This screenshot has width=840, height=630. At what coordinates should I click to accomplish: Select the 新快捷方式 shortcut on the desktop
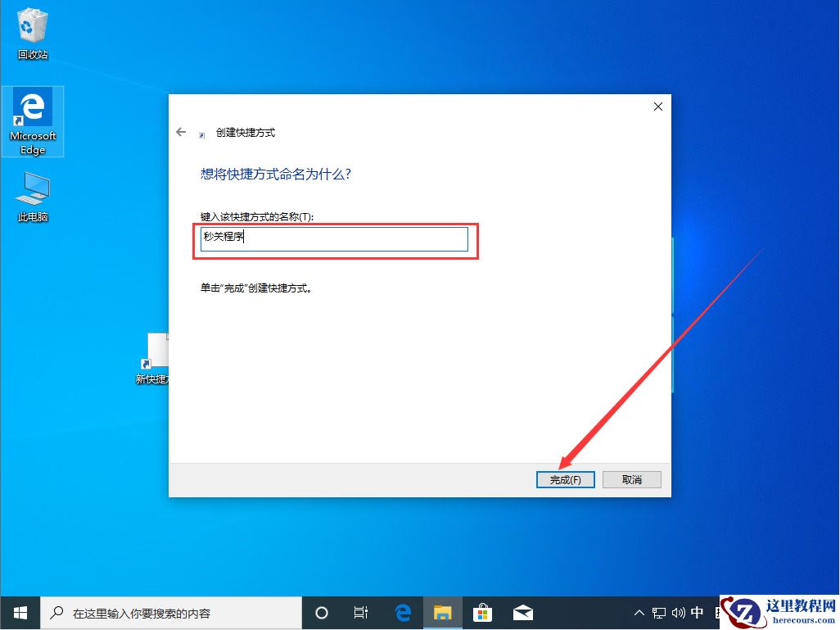pyautogui.click(x=154, y=354)
